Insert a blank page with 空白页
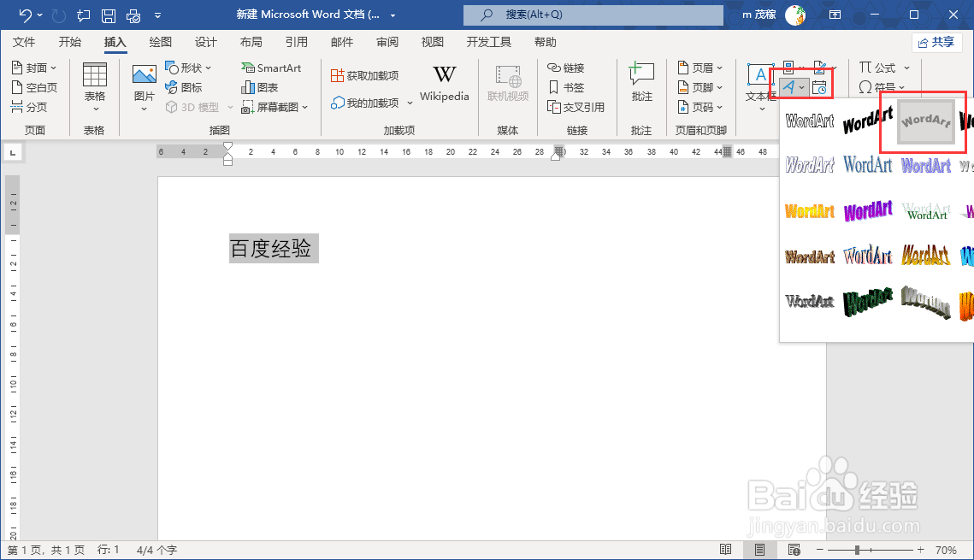This screenshot has height=560, width=974. coord(35,86)
